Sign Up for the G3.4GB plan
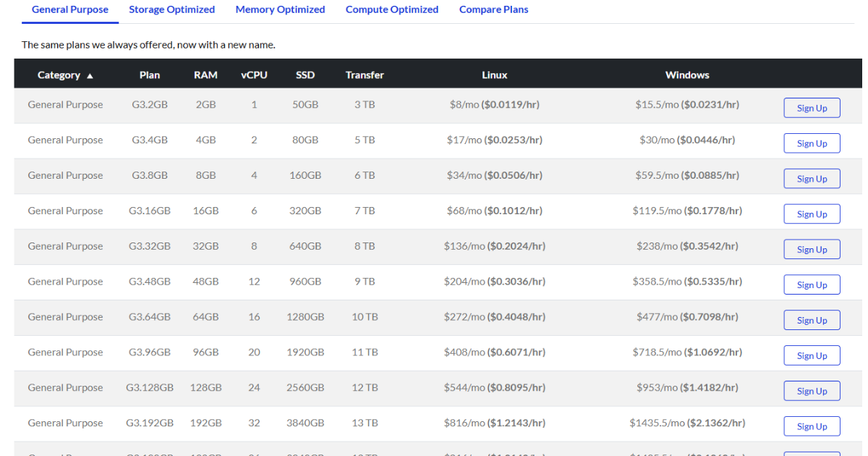The height and width of the screenshot is (456, 868). (x=812, y=143)
